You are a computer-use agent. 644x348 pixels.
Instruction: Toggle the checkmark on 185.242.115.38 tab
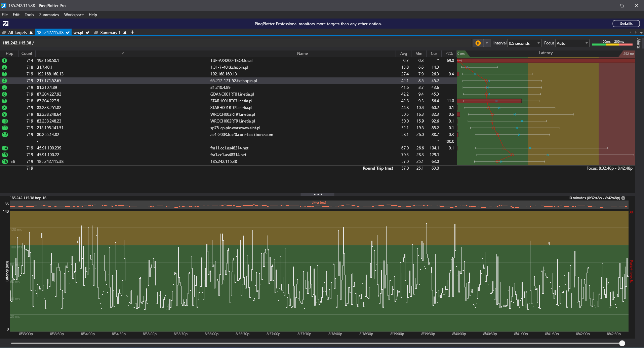[68, 33]
